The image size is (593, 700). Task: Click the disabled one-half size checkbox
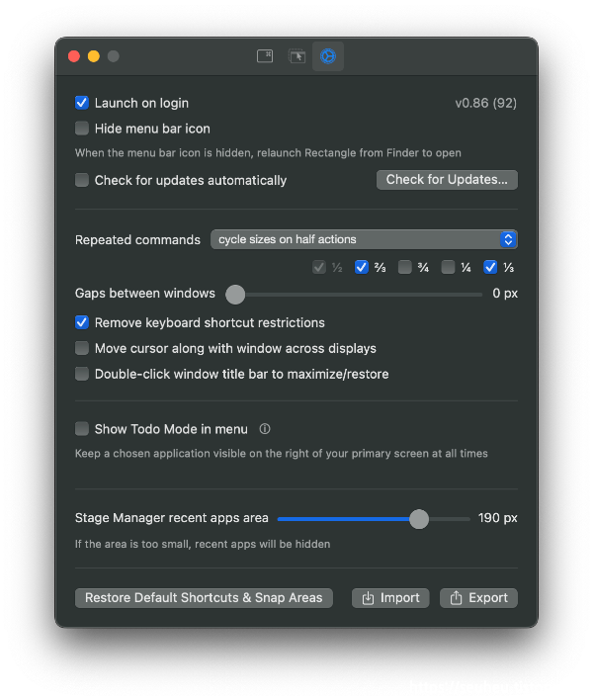(x=318, y=267)
